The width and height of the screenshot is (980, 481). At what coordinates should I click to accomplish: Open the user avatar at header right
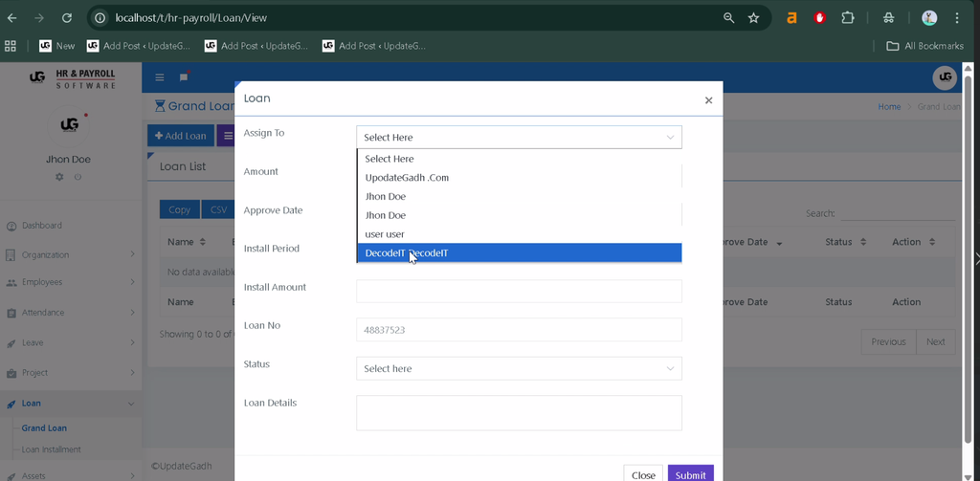tap(945, 77)
